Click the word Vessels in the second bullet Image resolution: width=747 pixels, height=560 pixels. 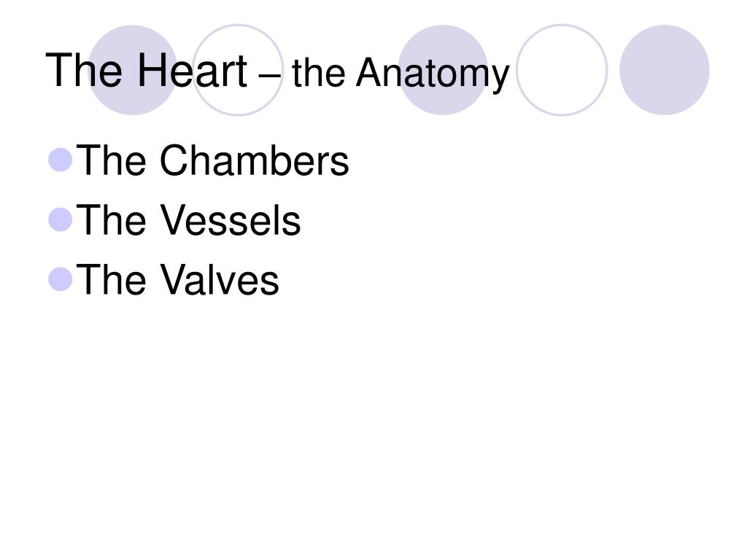pyautogui.click(x=230, y=219)
